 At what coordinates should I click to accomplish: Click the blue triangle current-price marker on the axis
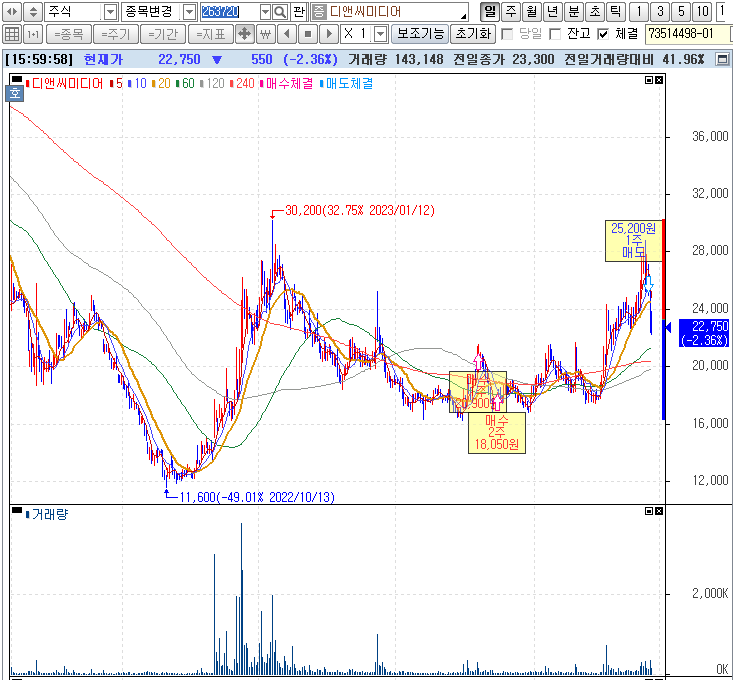(668, 327)
